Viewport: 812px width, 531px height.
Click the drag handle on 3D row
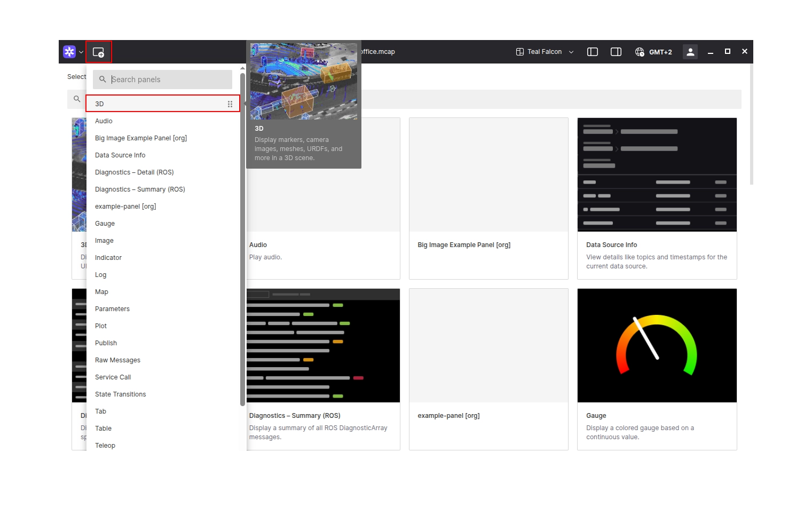[x=230, y=104]
